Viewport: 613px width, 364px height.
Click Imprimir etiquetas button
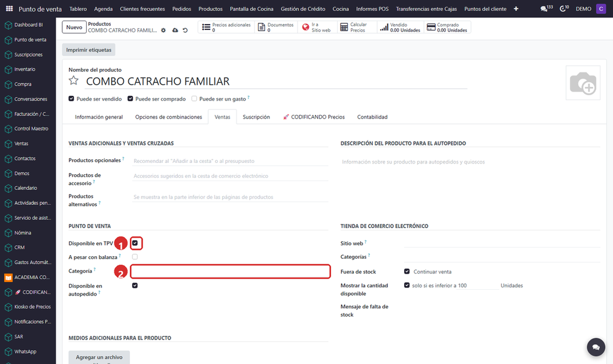pos(89,50)
